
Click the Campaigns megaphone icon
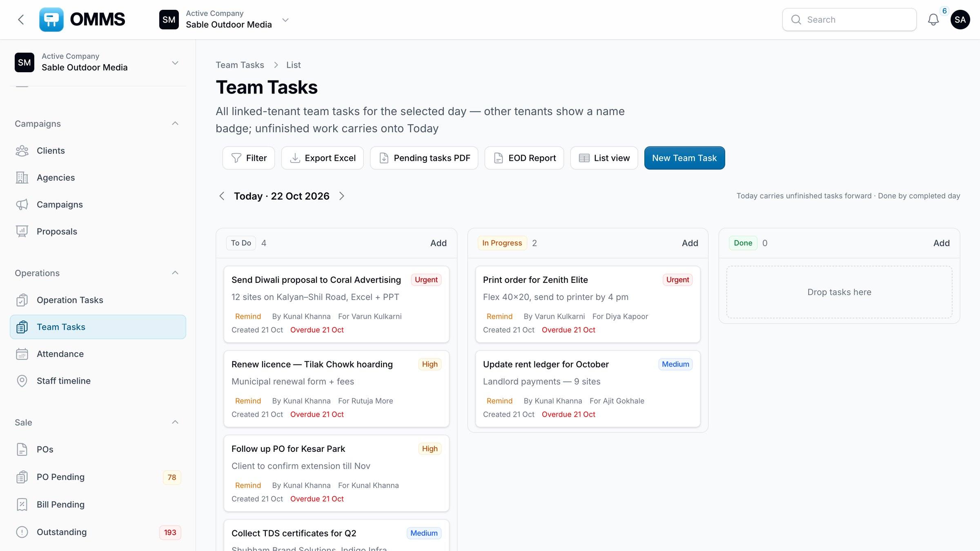(22, 204)
